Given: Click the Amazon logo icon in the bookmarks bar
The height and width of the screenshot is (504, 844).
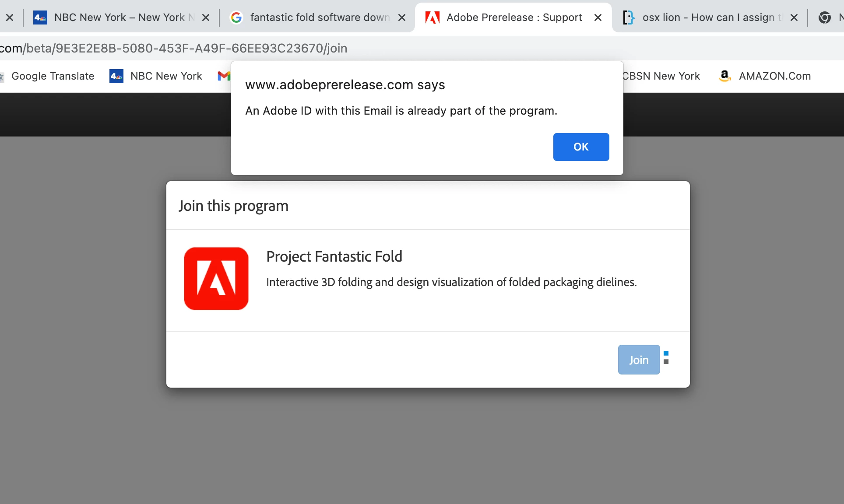Looking at the screenshot, I should pyautogui.click(x=724, y=76).
